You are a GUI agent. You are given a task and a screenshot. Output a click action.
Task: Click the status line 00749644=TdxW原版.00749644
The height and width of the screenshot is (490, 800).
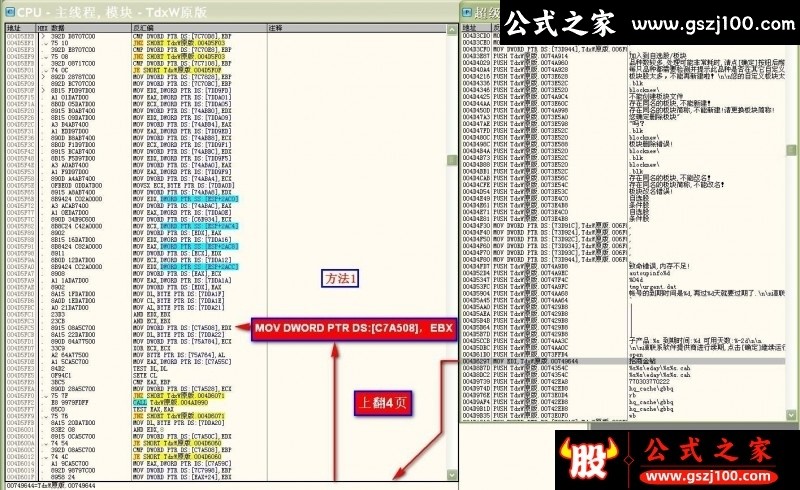51,486
